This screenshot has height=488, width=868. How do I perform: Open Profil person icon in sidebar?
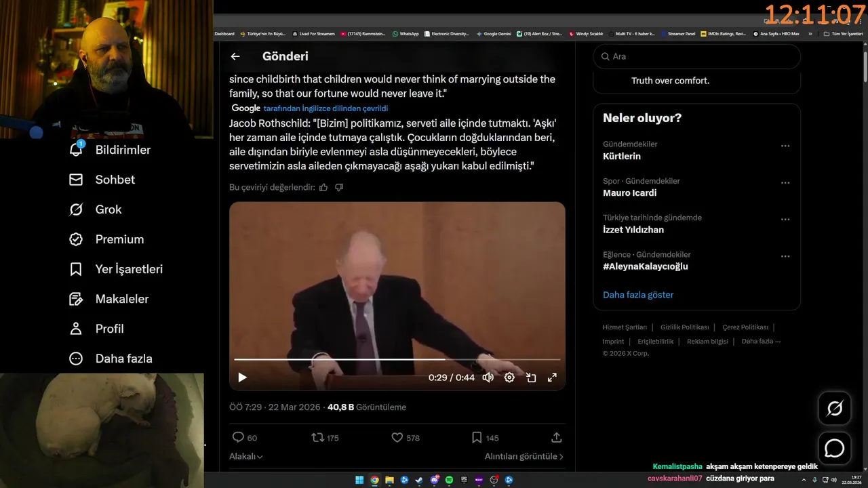tap(76, 329)
